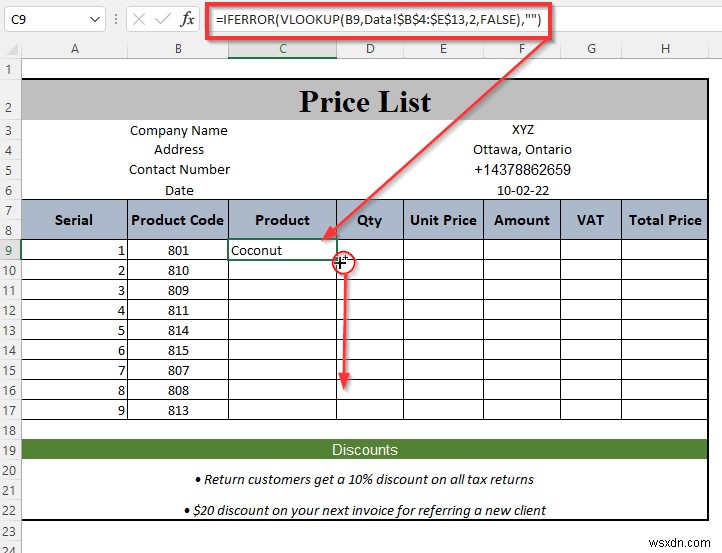The width and height of the screenshot is (722, 553).
Task: Click the formula bar IFERROR formula text
Action: click(x=378, y=19)
